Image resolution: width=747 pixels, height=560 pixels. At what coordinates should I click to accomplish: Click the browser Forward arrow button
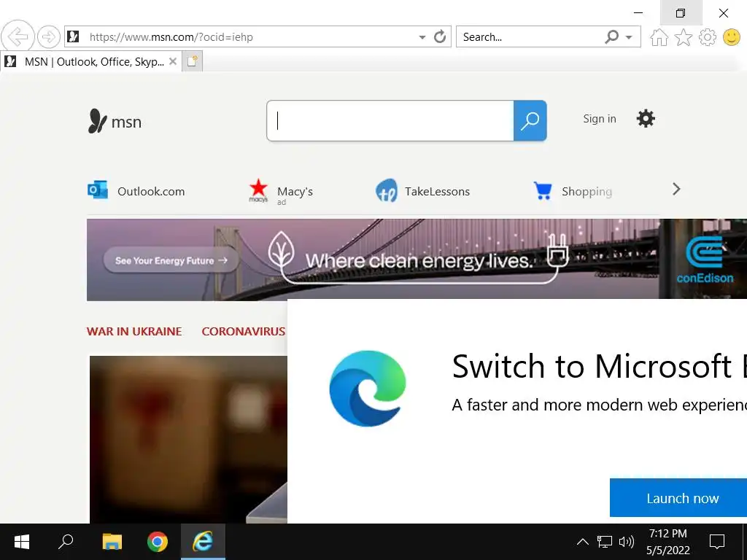point(49,36)
